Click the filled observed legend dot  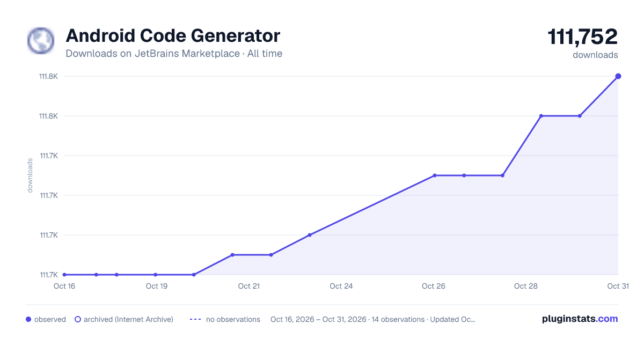point(28,319)
